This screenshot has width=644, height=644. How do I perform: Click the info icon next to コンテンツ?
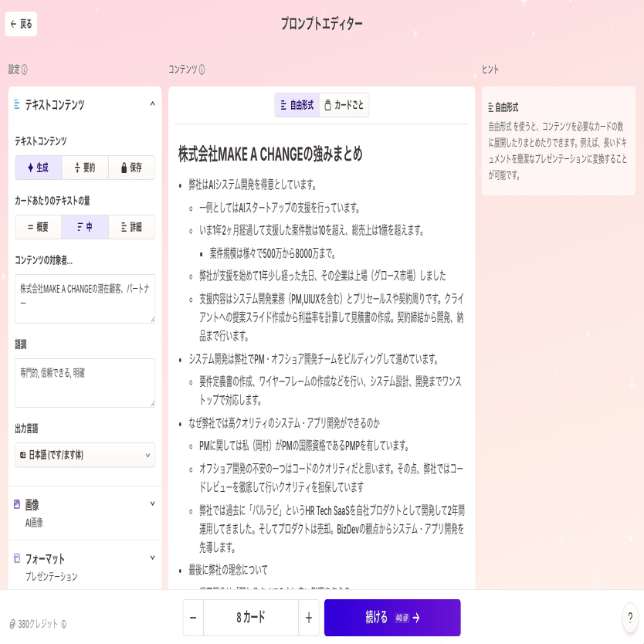pos(202,69)
